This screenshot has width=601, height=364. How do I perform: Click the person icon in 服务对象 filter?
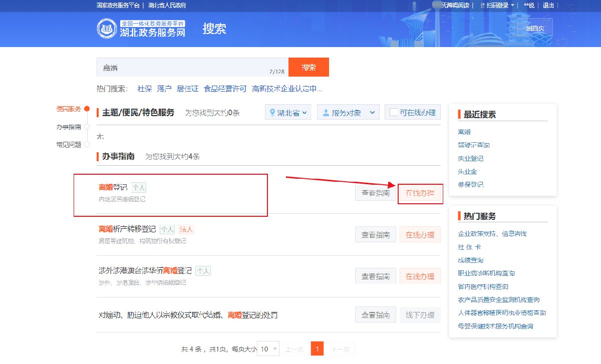pyautogui.click(x=326, y=113)
